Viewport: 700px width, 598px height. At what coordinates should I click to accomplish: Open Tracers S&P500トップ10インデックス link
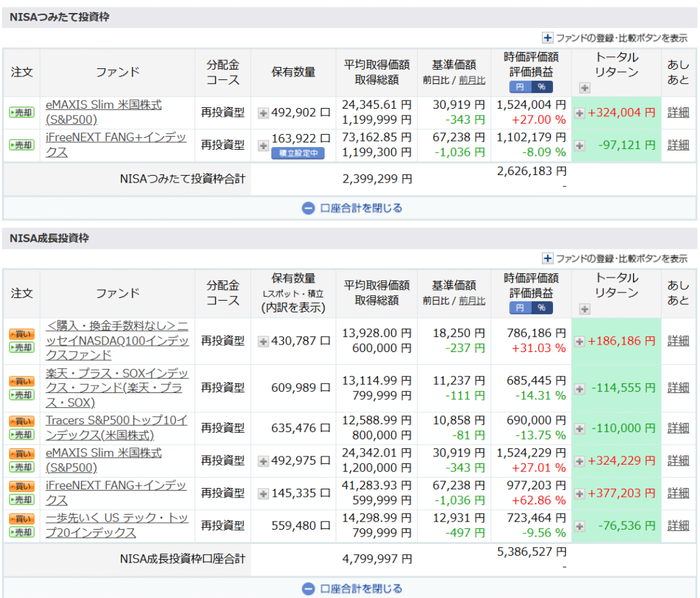click(x=116, y=428)
